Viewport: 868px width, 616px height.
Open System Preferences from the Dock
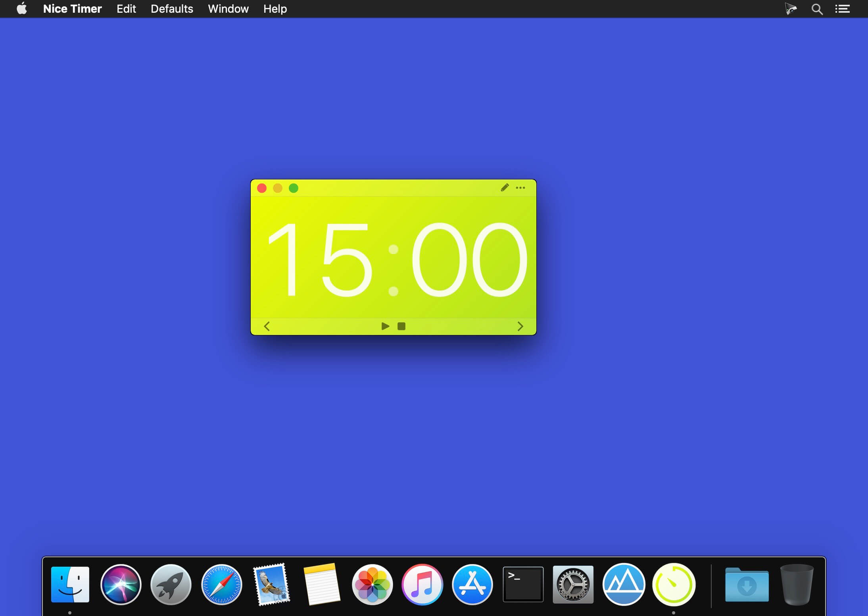[x=573, y=585]
